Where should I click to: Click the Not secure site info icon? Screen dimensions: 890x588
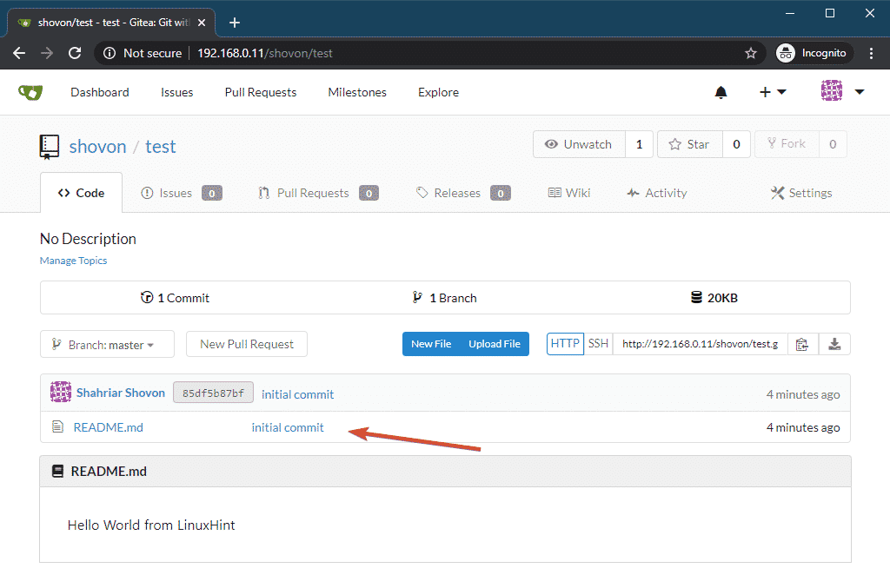coord(110,53)
